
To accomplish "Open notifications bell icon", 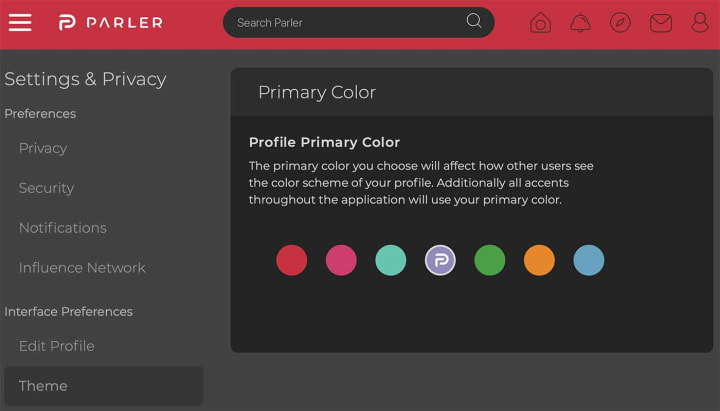I will (580, 23).
